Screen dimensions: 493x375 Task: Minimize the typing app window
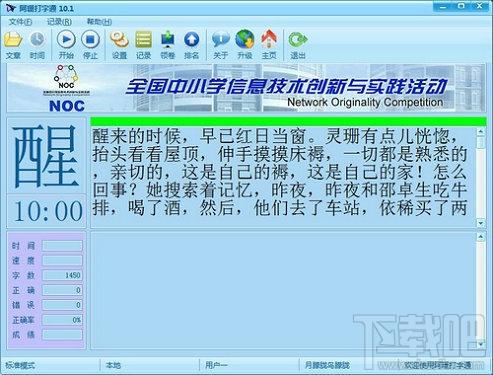pyautogui.click(x=443, y=6)
